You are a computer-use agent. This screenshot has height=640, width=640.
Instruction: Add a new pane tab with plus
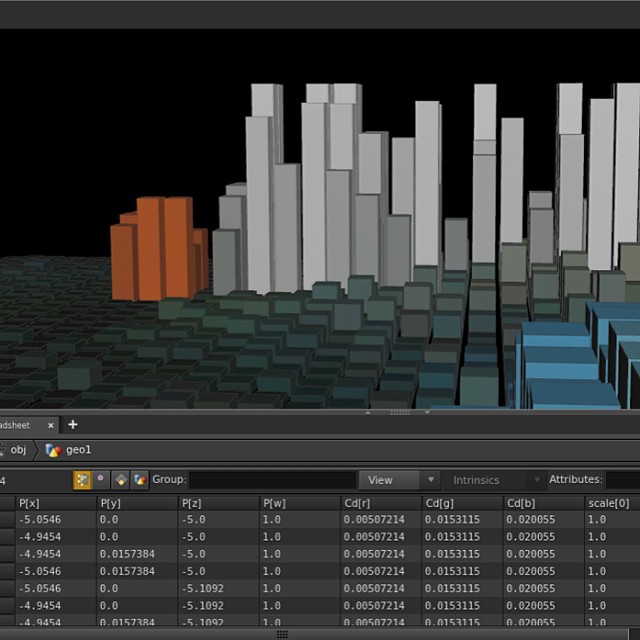pyautogui.click(x=72, y=425)
